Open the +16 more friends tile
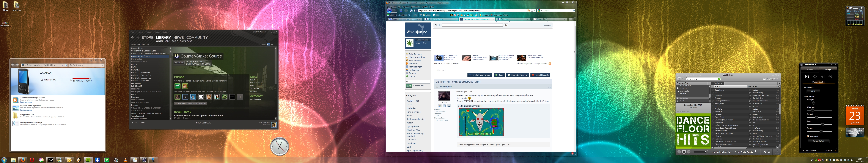Viewport: 868px width, 163px height. [240, 97]
